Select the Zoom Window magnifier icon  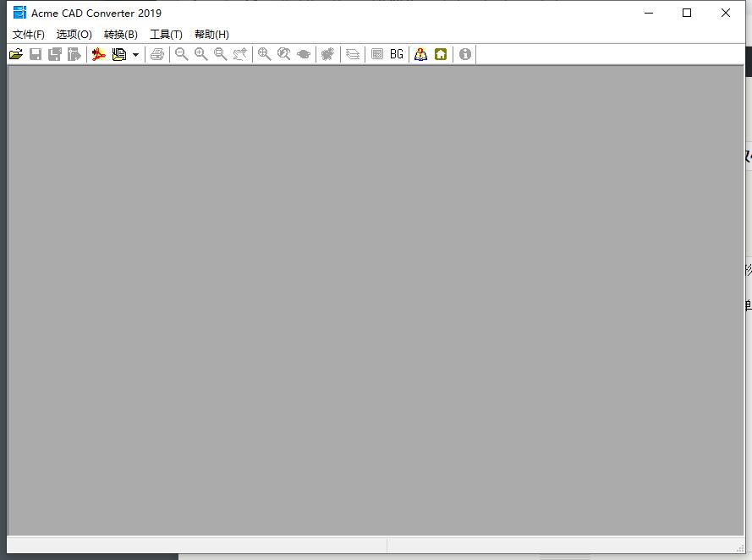point(221,54)
